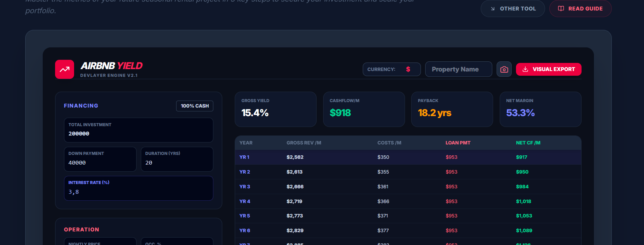Click the YEAR column header
Viewport: 644px width, 245px height.
point(246,143)
